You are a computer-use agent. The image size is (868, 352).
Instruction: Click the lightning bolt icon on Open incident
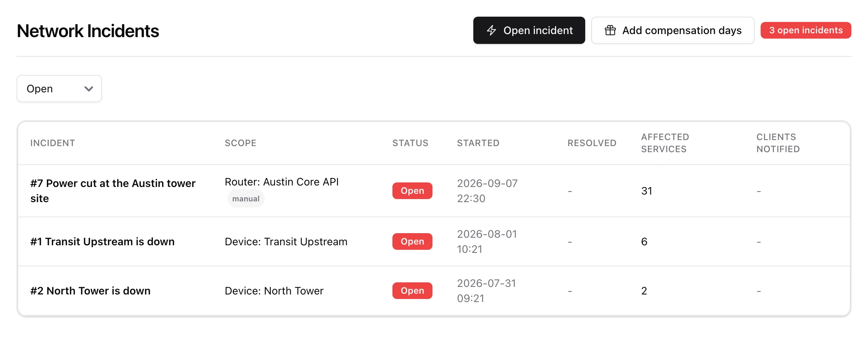click(491, 30)
